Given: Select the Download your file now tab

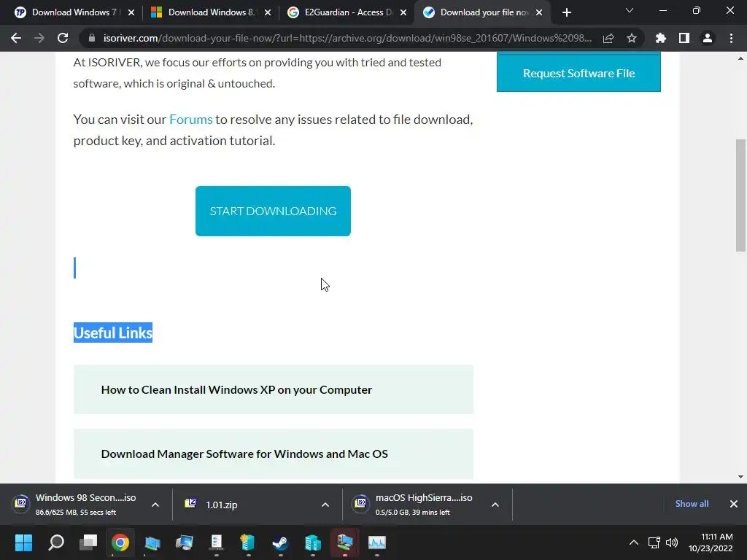Looking at the screenshot, I should click(x=483, y=12).
